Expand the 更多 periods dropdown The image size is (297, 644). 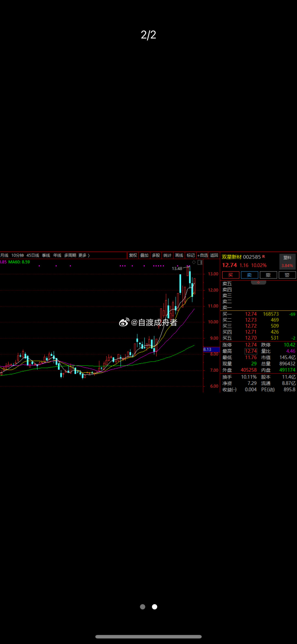(x=84, y=255)
